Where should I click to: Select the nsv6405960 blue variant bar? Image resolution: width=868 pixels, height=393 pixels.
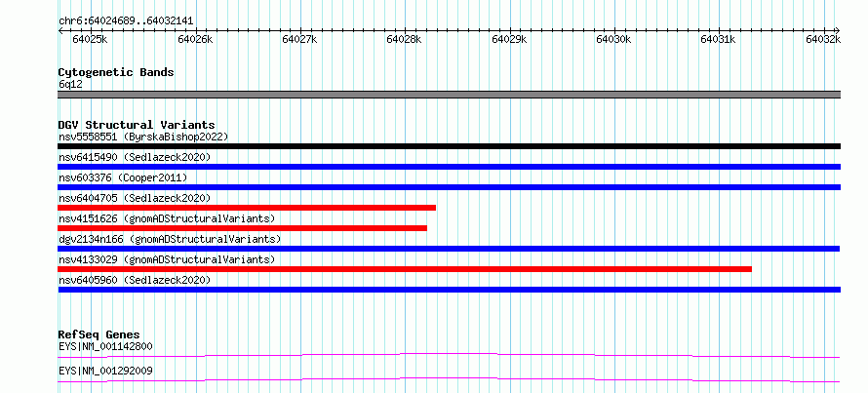pos(449,290)
